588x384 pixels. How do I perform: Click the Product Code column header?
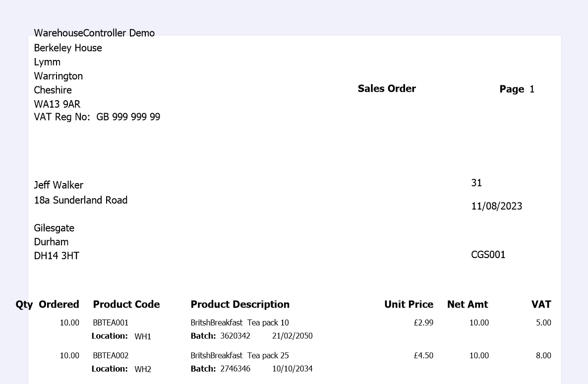pyautogui.click(x=126, y=305)
